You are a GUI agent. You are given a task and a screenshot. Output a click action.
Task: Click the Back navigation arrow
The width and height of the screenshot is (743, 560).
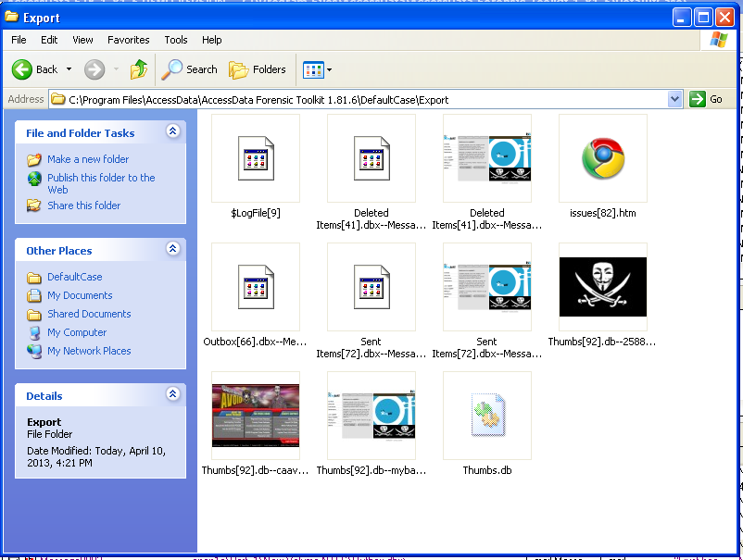click(34, 69)
